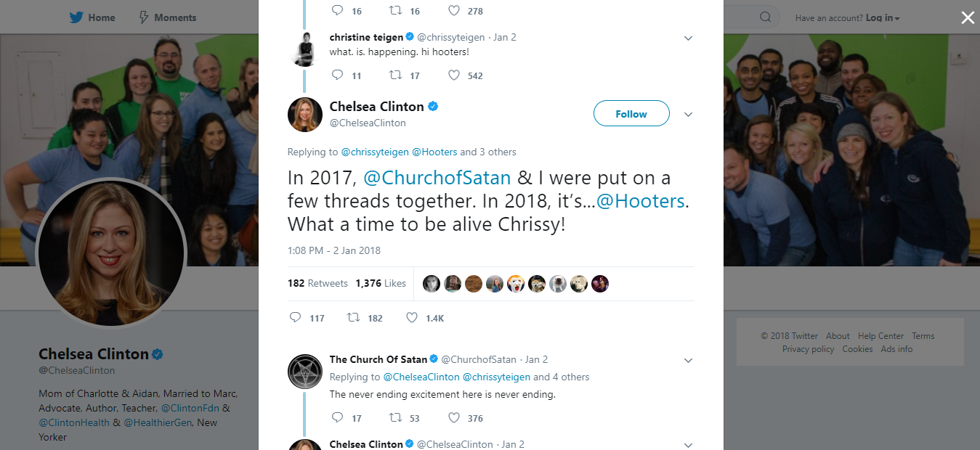Open the dropdown arrow on Church Of Satan's reply
The image size is (980, 450).
click(x=688, y=359)
